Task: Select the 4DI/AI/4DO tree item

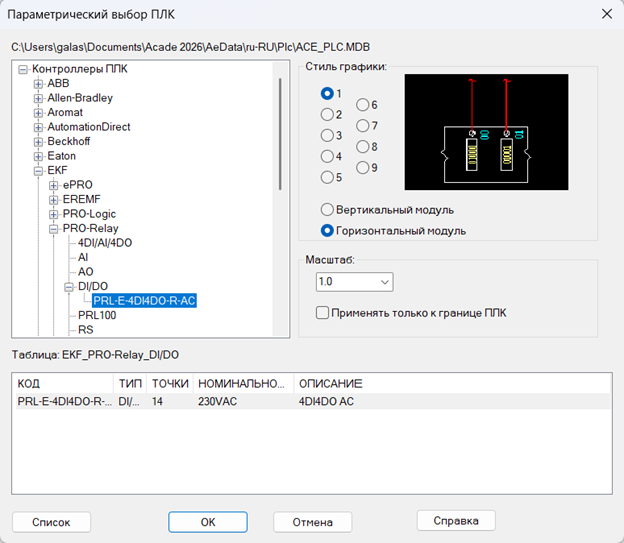Action: point(105,243)
